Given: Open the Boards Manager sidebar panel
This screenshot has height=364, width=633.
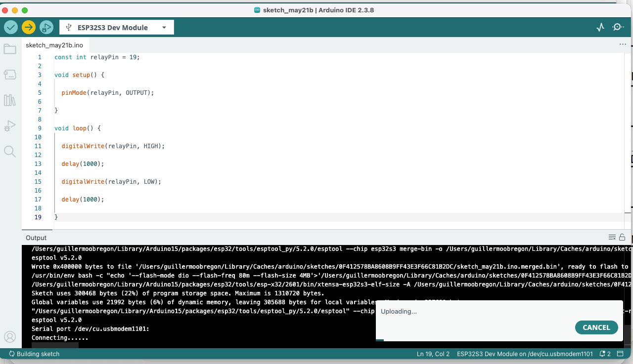Looking at the screenshot, I should tap(10, 75).
